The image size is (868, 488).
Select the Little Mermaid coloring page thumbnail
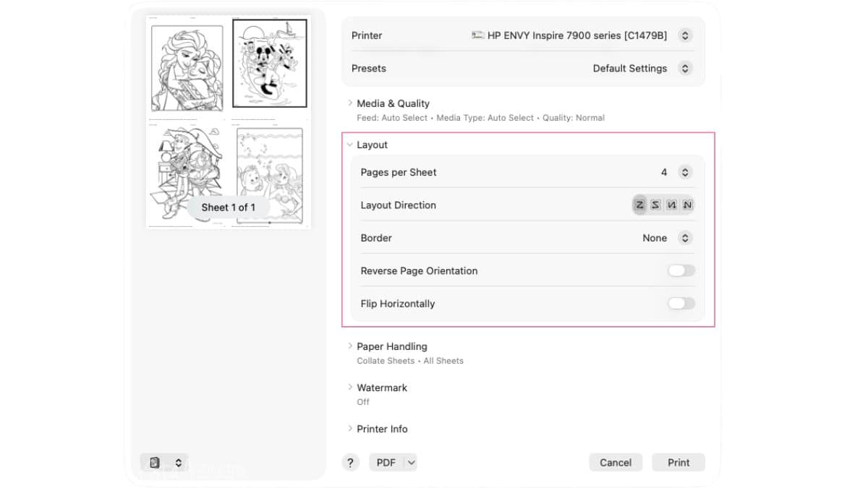pyautogui.click(x=270, y=176)
